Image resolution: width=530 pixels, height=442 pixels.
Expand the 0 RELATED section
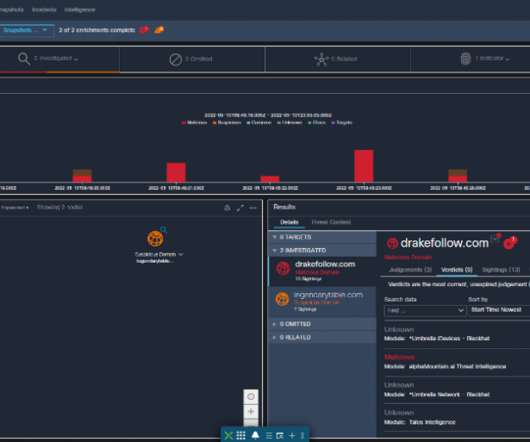[322, 337]
